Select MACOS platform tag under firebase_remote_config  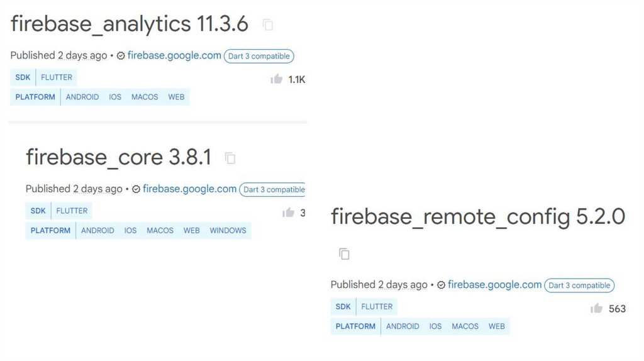tap(465, 326)
